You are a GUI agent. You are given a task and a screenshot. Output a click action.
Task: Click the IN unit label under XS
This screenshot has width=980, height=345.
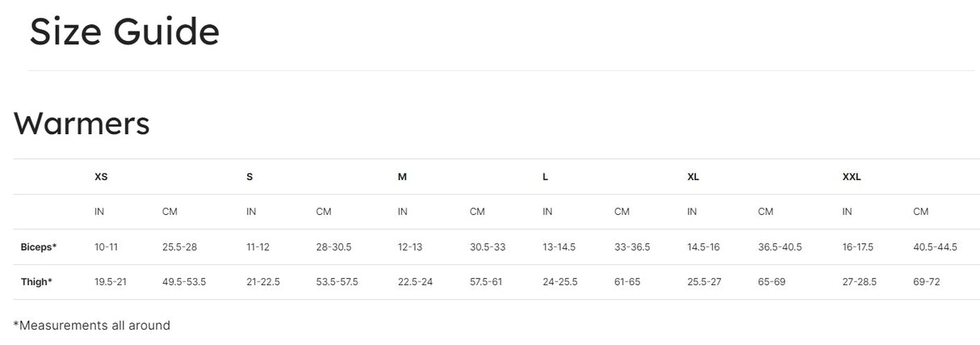(99, 212)
